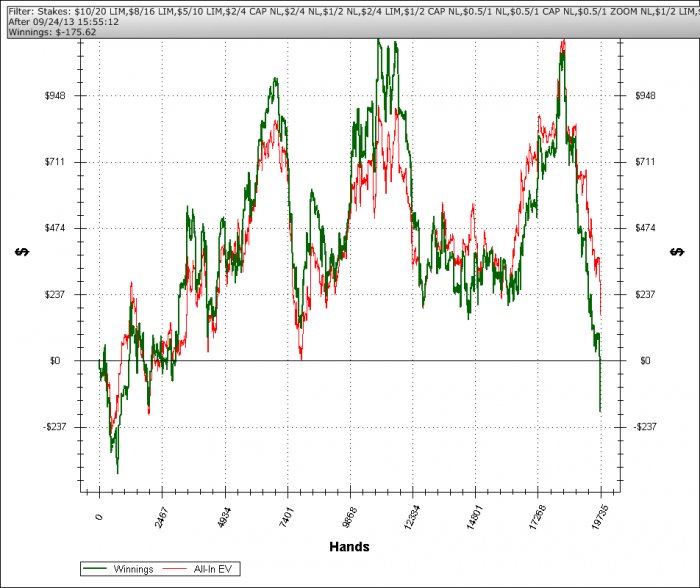Click the Hands axis title

pos(349,546)
